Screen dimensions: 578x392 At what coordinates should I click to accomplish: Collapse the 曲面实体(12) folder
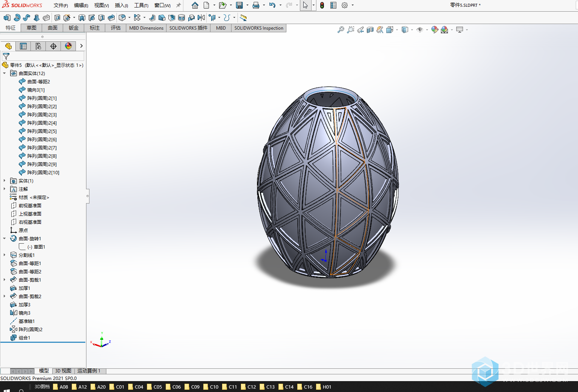(x=5, y=73)
